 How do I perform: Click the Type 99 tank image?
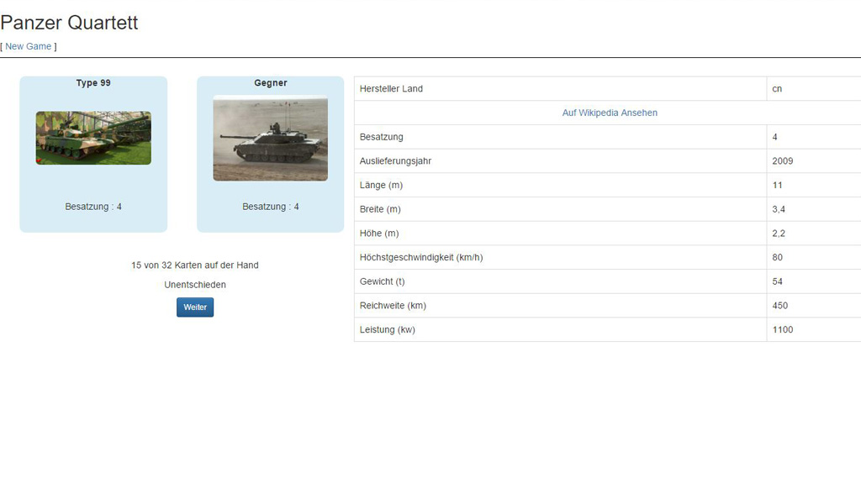93,138
